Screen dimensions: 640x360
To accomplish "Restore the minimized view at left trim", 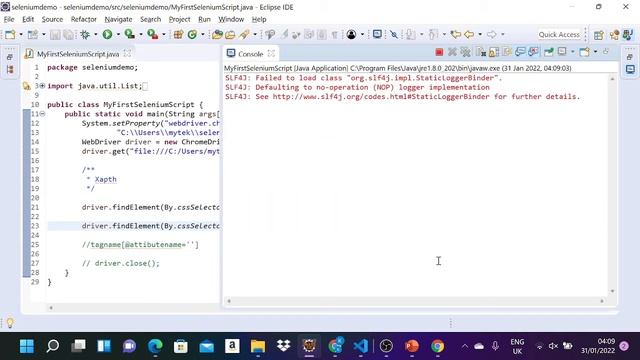I will click(10, 57).
